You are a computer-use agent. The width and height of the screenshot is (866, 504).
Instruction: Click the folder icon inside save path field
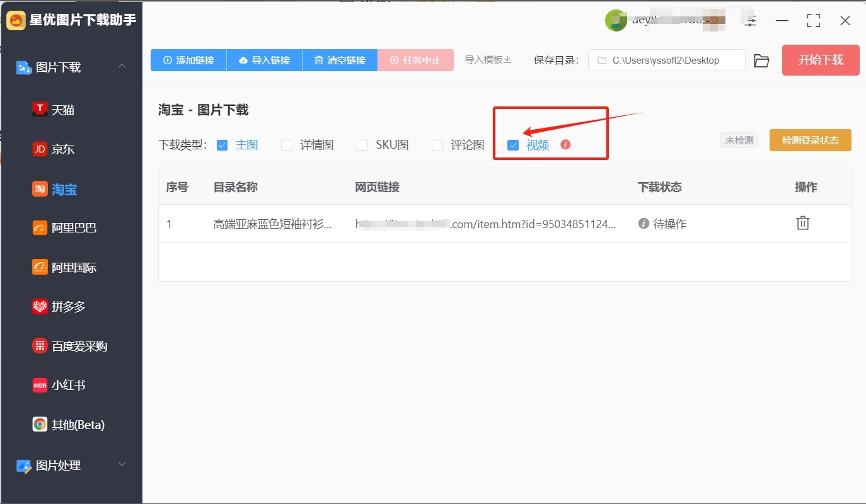(x=601, y=60)
